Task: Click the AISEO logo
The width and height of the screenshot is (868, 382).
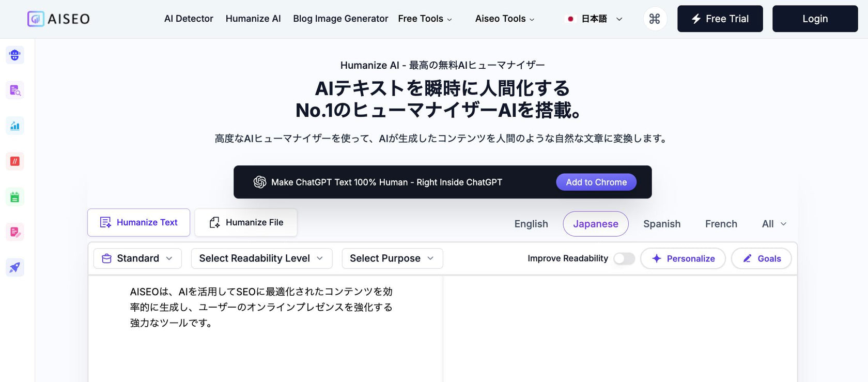Action: pos(58,19)
